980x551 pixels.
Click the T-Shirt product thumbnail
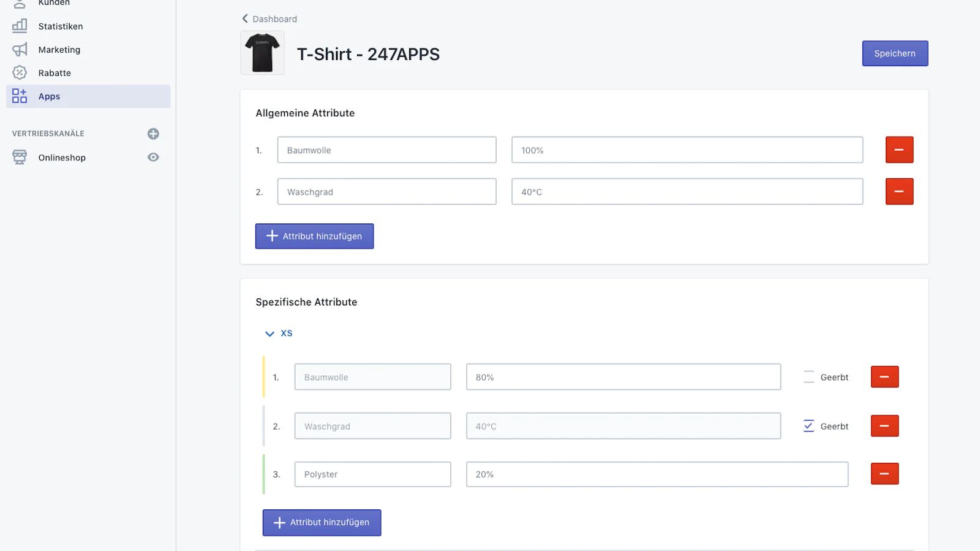[262, 53]
